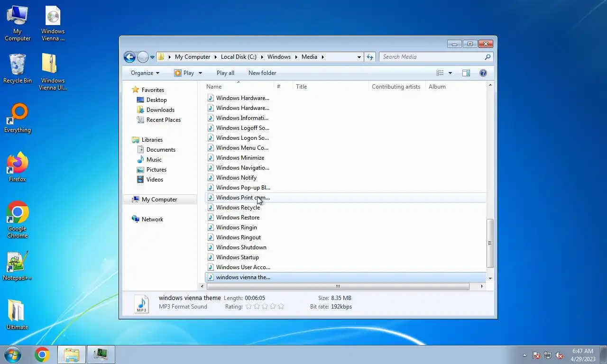This screenshot has height=364, width=607.
Task: Open the recent pages dropdown arrow
Action: 152,57
